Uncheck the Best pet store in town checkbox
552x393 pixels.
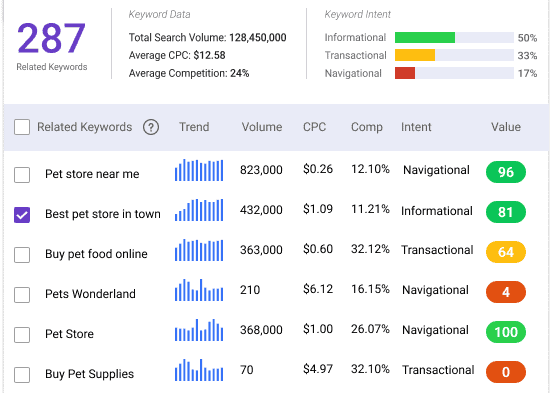click(x=22, y=214)
